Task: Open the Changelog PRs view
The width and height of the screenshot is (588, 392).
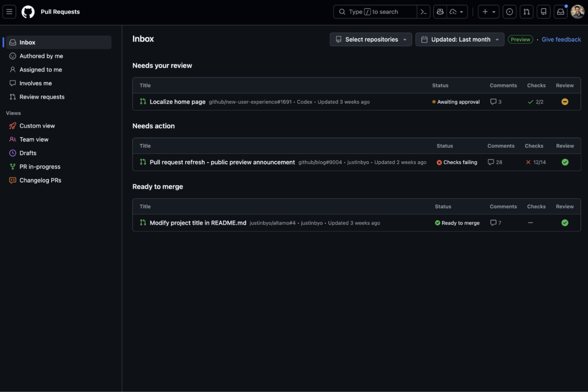Action: tap(40, 180)
